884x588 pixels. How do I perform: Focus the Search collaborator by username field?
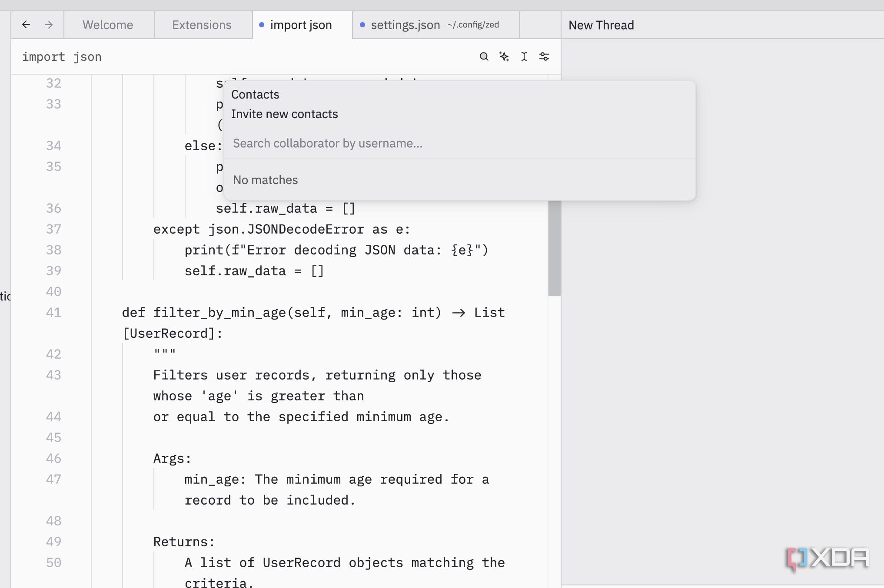coord(460,143)
